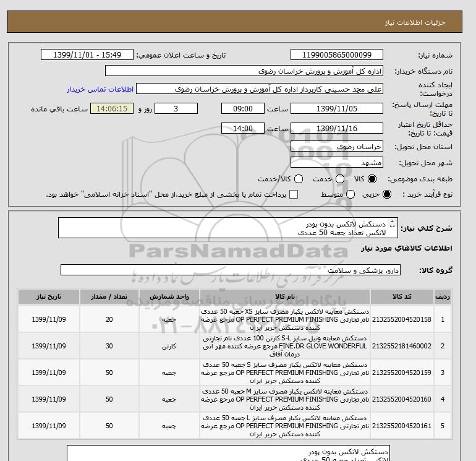Click the کد کالا column header
The width and height of the screenshot is (476, 461).
(x=402, y=296)
